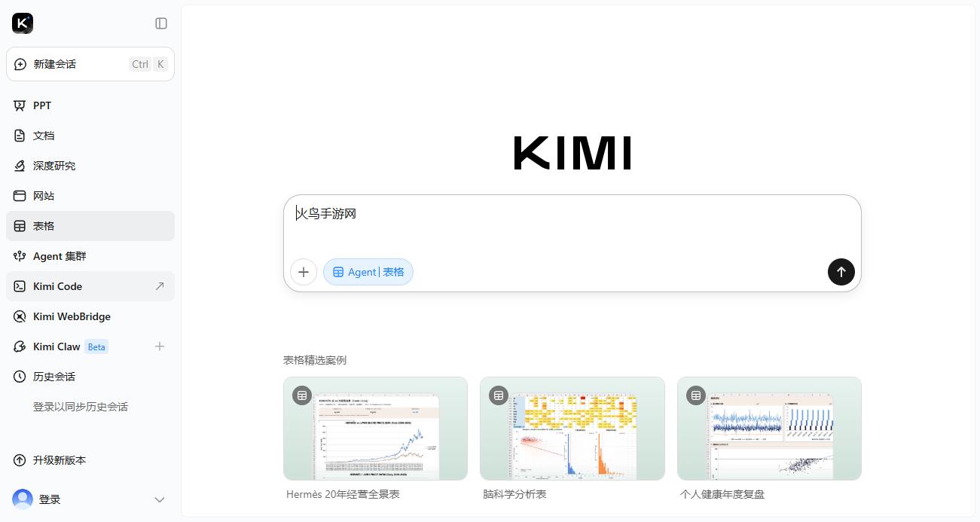The image size is (980, 522).
Task: Click 登录以同步历史会话 text
Action: [x=81, y=407]
